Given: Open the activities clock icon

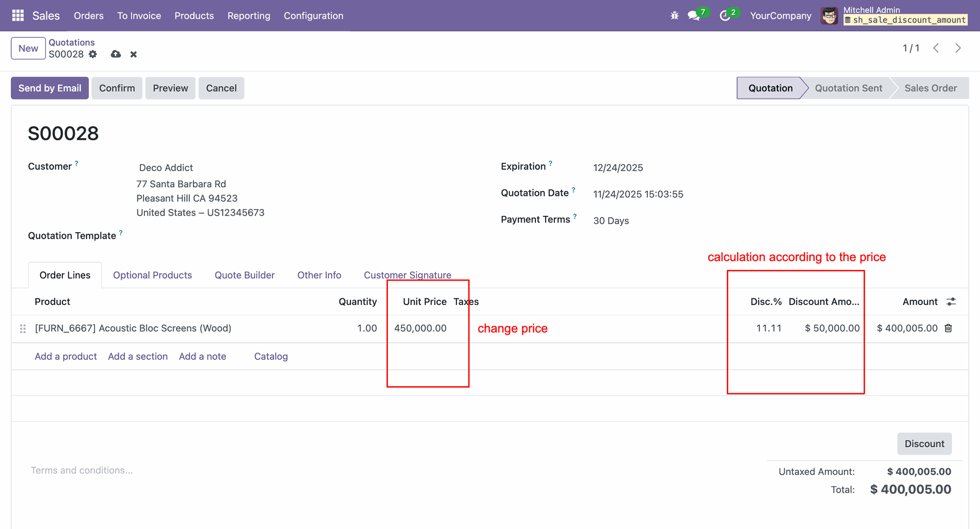Looking at the screenshot, I should pos(724,16).
